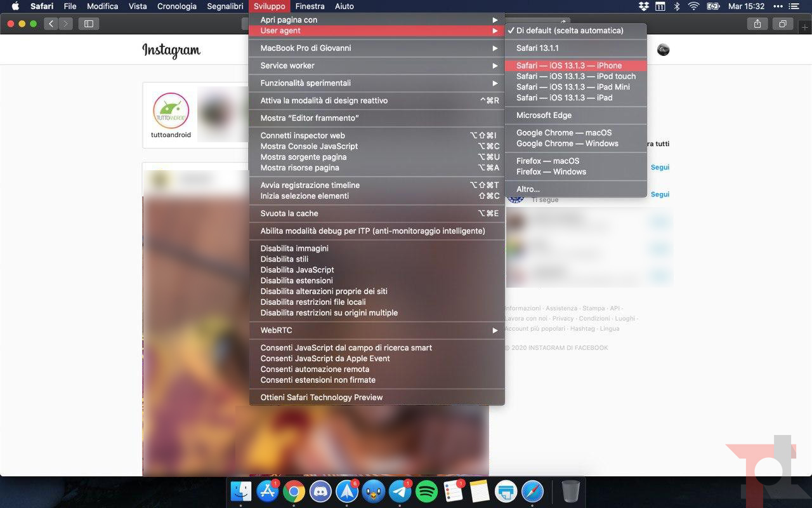Toggle 'Disabilita immagini' option

(294, 248)
